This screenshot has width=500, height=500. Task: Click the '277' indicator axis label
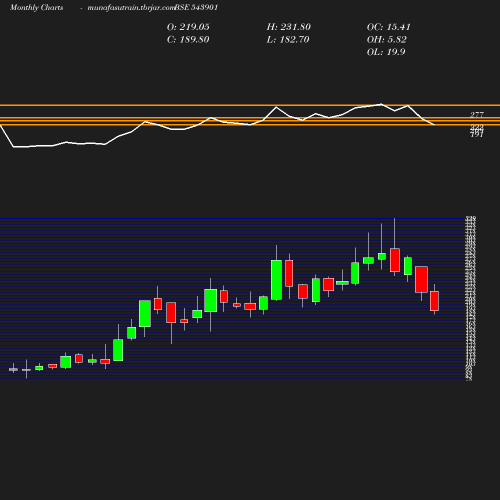click(x=477, y=115)
